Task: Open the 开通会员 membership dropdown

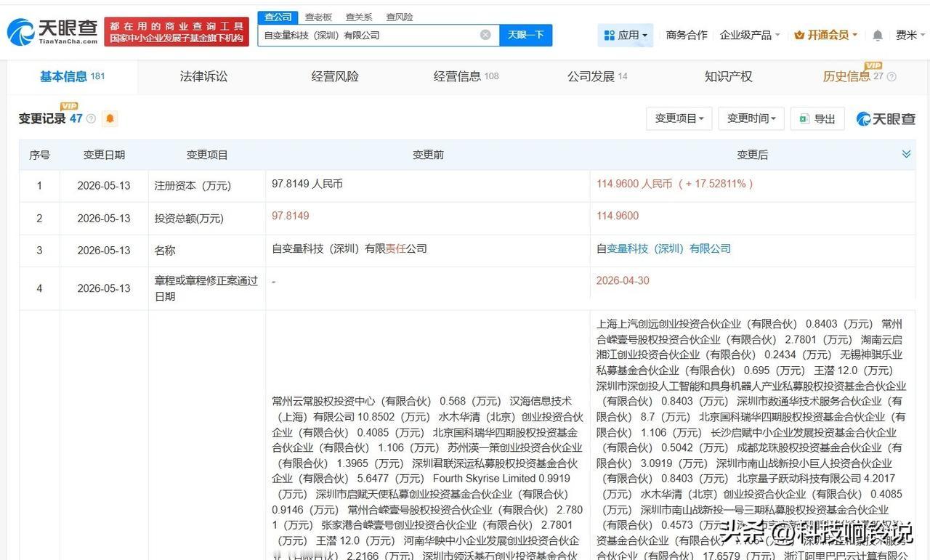Action: [826, 35]
